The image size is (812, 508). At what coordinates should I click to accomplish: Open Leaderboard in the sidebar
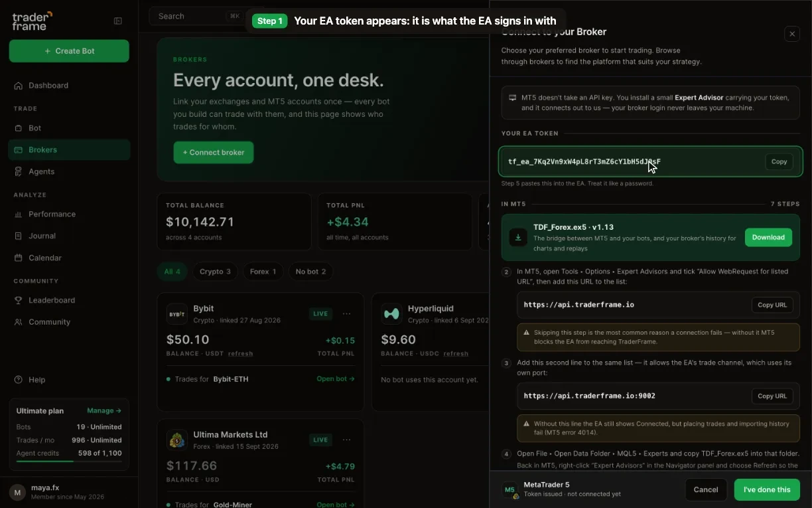[69, 300]
